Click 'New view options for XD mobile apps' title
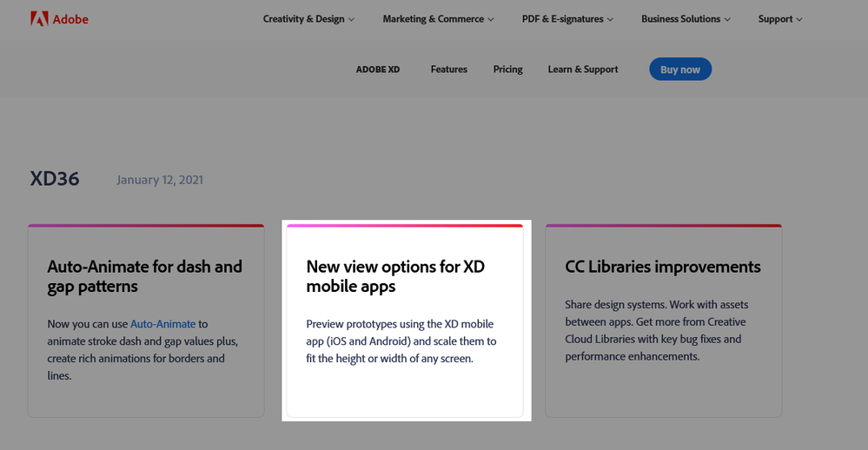 tap(395, 276)
